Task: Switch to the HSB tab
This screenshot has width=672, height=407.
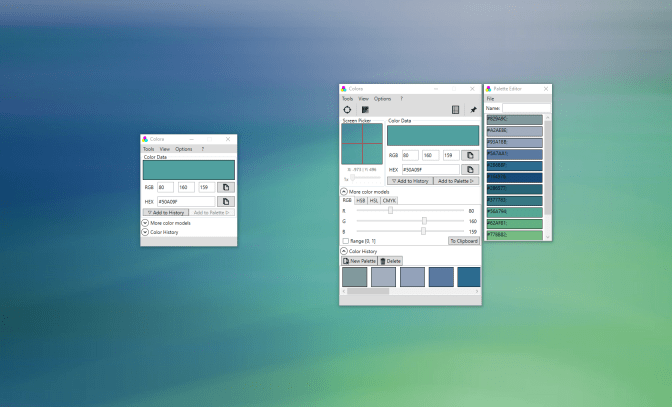Action: 361,201
